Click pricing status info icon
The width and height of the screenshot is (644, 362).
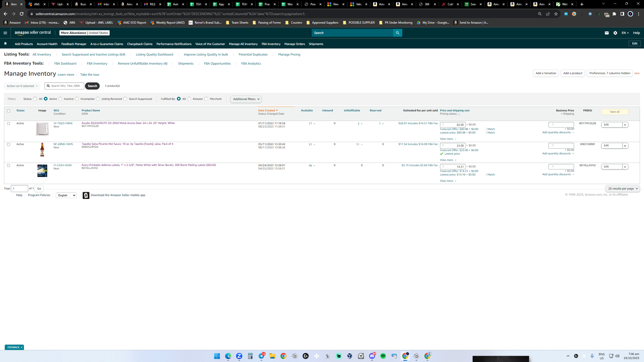click(x=459, y=114)
